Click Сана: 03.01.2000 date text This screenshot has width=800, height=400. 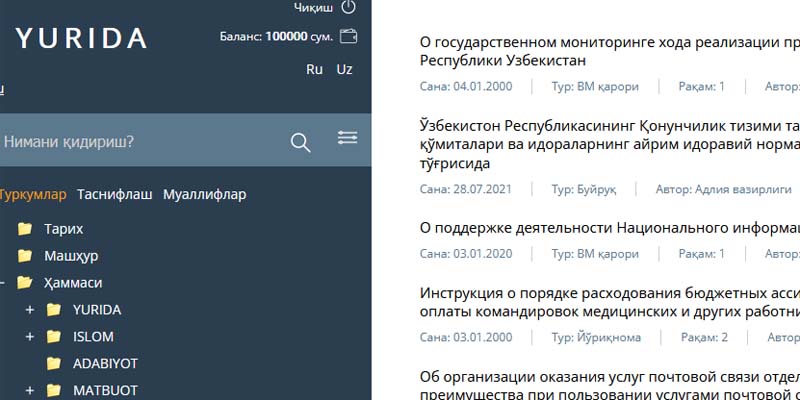(466, 337)
